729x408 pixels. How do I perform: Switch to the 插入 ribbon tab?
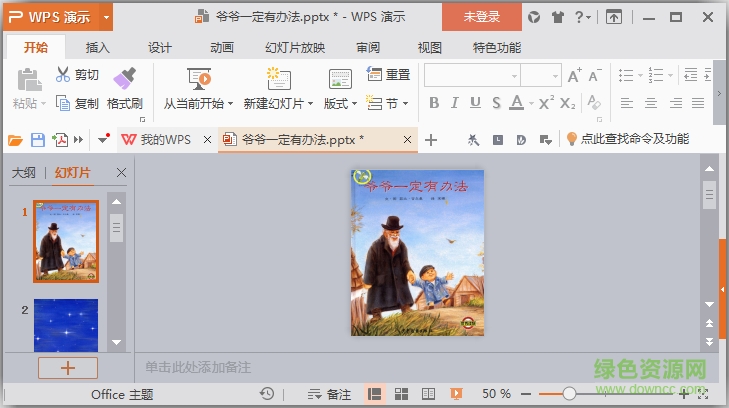click(x=97, y=47)
